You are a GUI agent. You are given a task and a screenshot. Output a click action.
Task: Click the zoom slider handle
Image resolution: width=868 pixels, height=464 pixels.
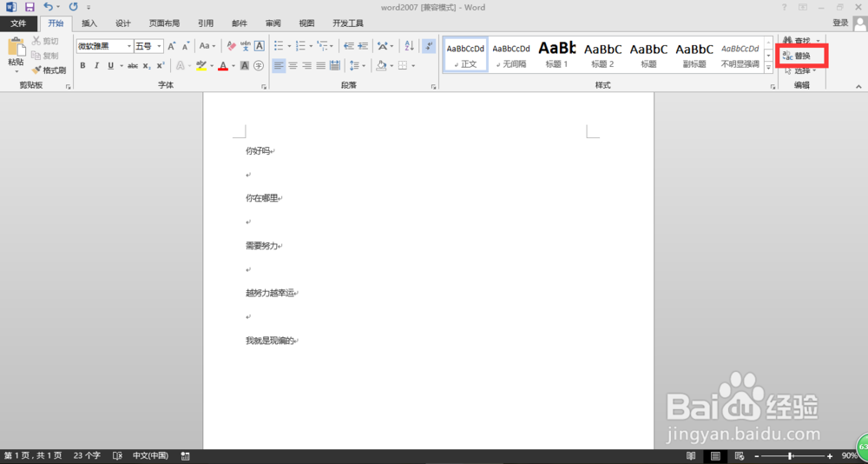[x=790, y=455]
